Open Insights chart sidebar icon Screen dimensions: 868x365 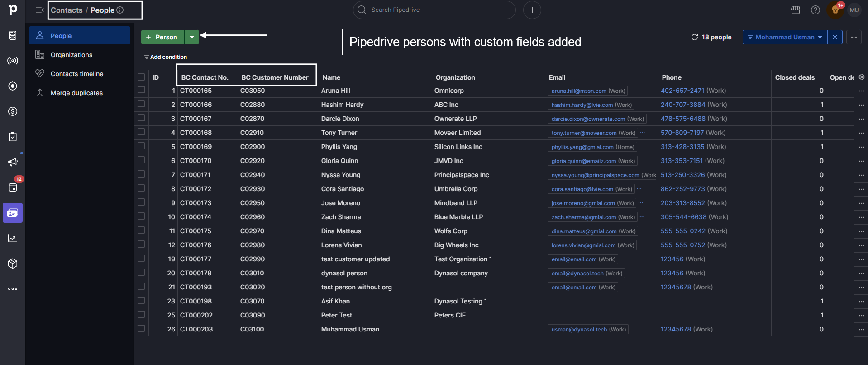click(x=13, y=238)
